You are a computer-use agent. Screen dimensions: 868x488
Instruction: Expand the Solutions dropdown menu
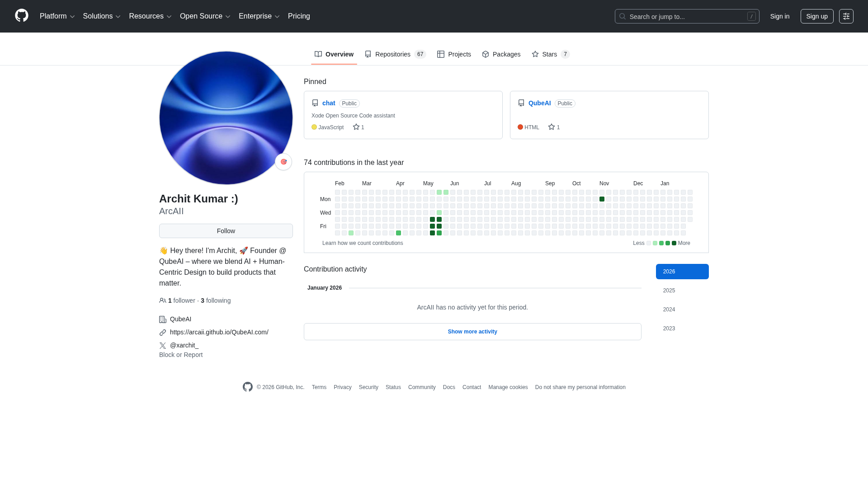(x=102, y=16)
